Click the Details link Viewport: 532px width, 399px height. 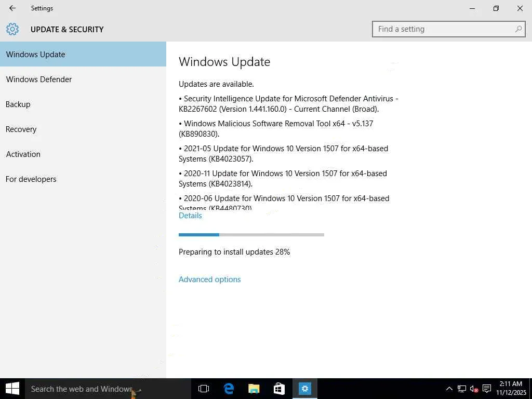click(x=190, y=216)
